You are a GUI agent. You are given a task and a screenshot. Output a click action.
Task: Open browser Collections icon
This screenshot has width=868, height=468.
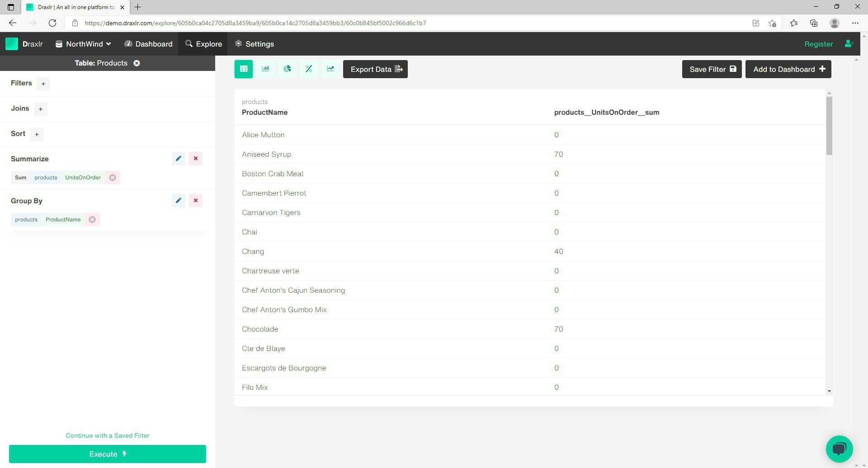pos(814,23)
